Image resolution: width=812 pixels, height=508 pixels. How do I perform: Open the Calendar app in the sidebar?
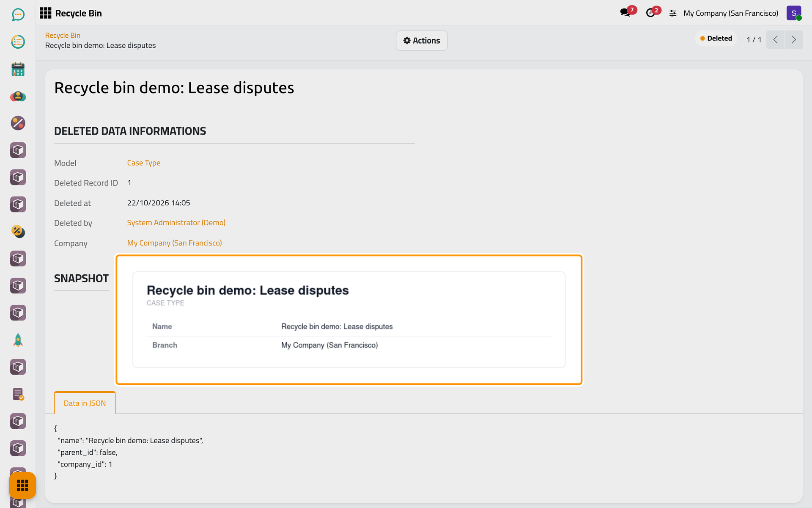coord(18,69)
